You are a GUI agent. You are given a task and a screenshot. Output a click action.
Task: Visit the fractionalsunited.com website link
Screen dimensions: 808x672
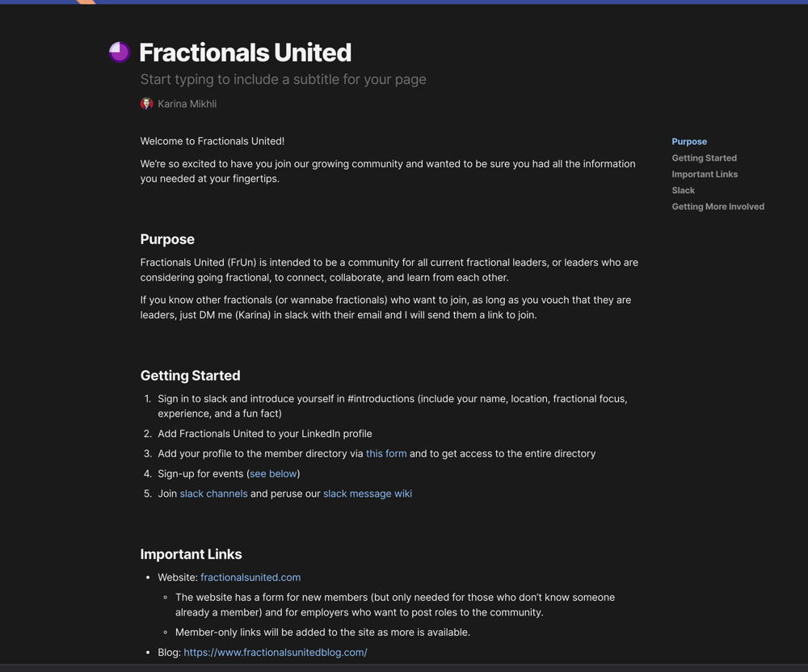click(x=250, y=577)
